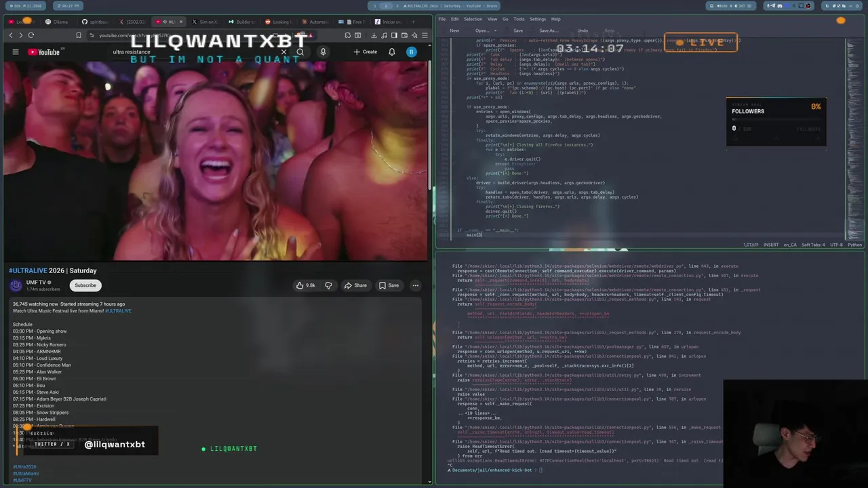This screenshot has width=868, height=488.
Task: Clear the YouTube search text
Action: click(283, 52)
